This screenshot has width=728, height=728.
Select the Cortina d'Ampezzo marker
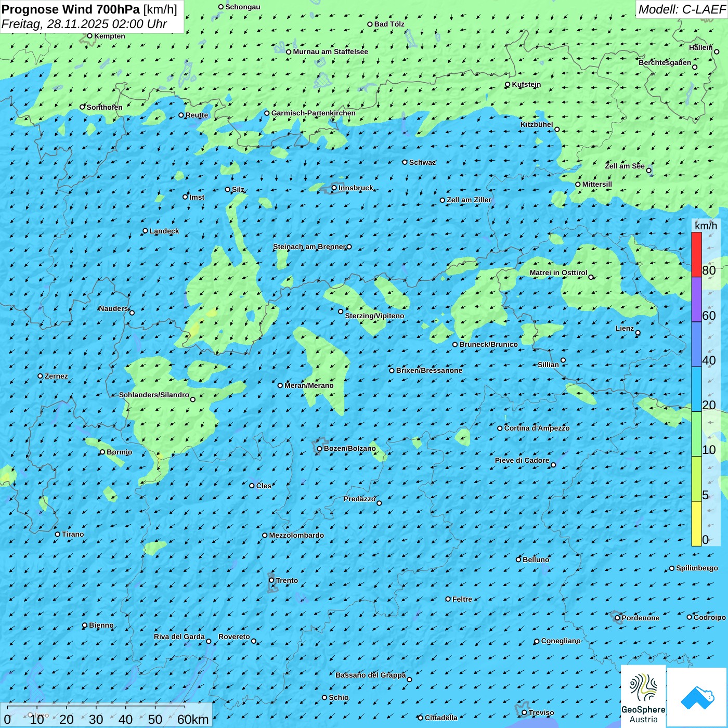(500, 428)
